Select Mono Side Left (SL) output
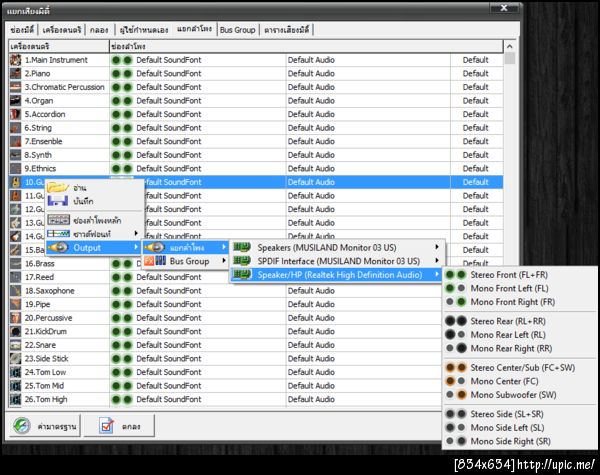Screen dimensions: 600x475 click(518, 428)
